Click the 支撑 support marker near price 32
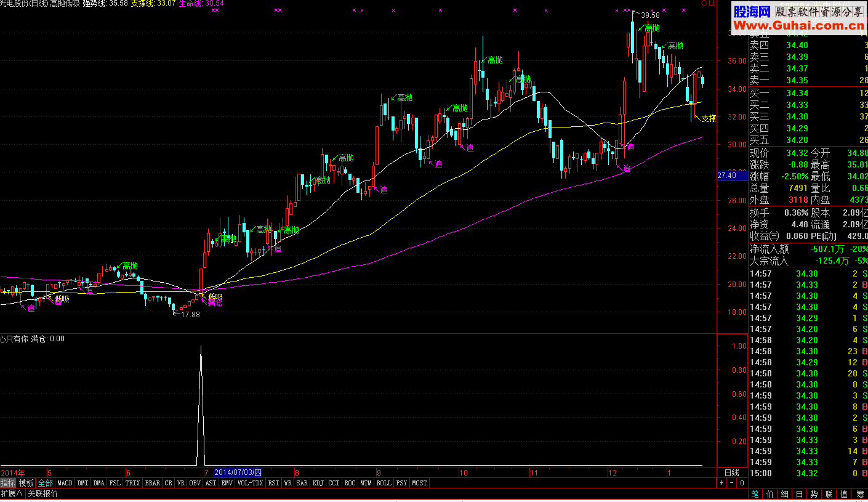 click(x=709, y=118)
